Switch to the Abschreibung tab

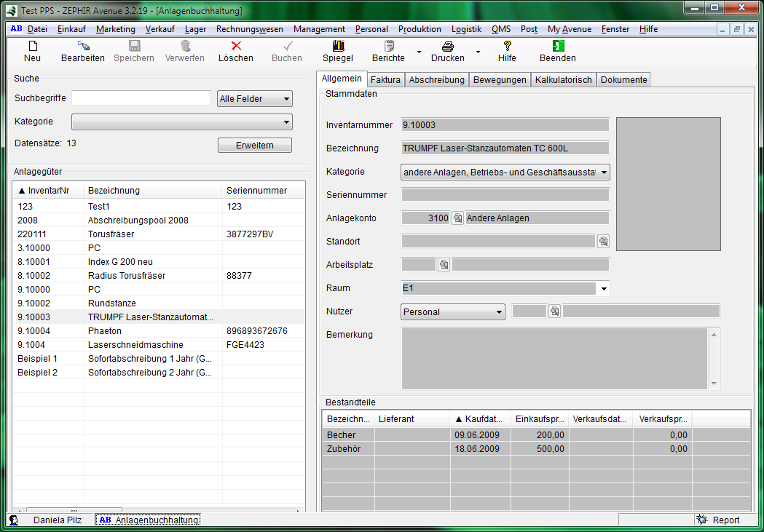436,80
